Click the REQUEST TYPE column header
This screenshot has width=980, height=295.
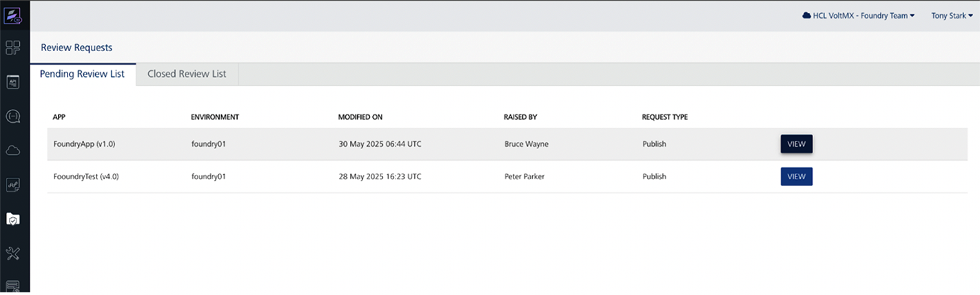tap(664, 117)
